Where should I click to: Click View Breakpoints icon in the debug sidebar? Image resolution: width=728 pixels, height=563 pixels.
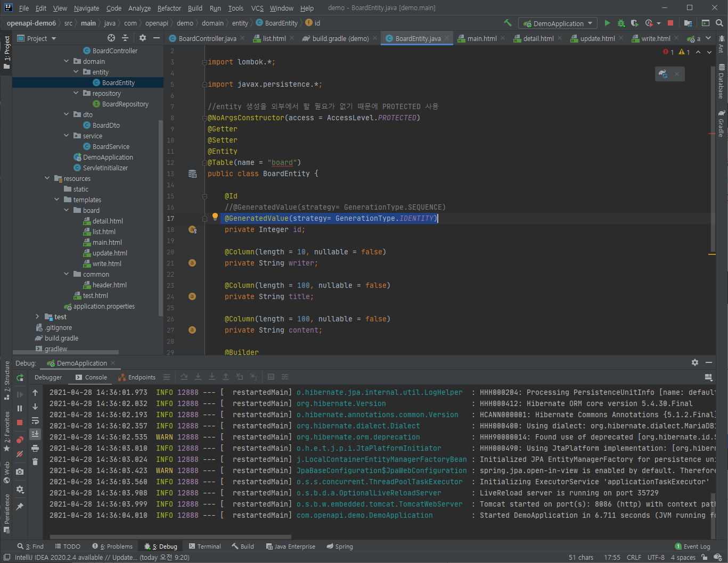20,440
